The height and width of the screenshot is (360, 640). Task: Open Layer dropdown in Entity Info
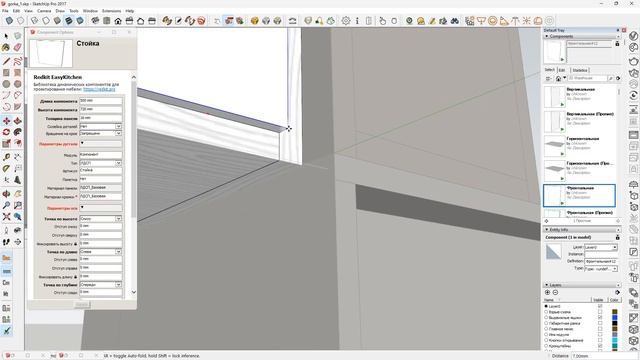[x=601, y=247]
